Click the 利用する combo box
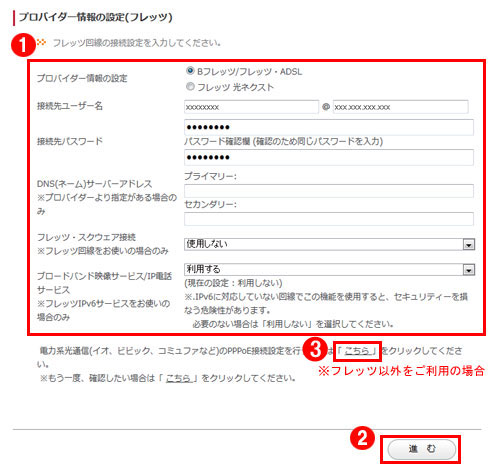The image size is (500, 466). (x=329, y=269)
